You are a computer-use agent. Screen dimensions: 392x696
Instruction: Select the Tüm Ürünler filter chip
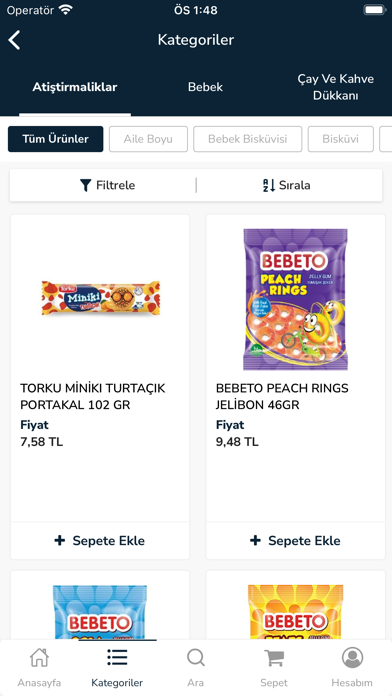point(55,139)
